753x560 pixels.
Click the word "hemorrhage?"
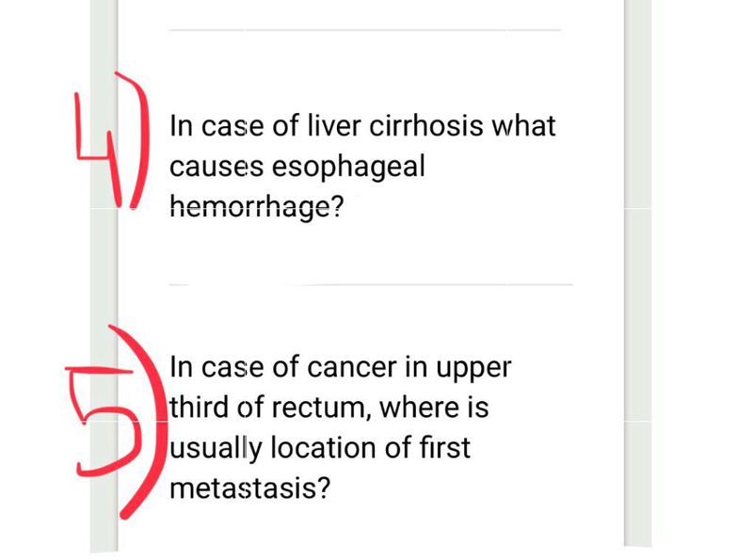click(x=256, y=207)
